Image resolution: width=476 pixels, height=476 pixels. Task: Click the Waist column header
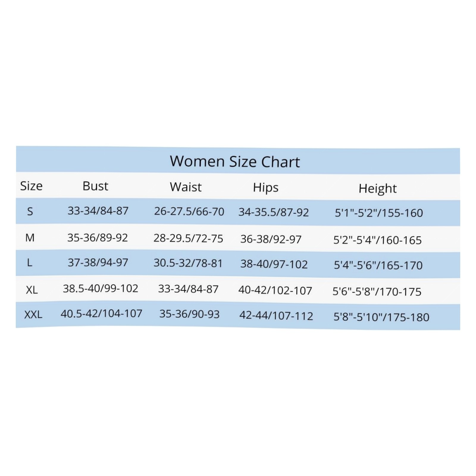(186, 187)
